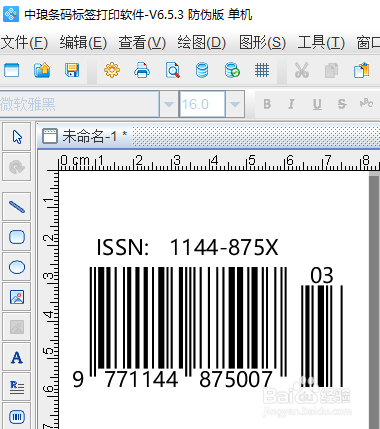Open the 文件(F) menu

point(24,43)
